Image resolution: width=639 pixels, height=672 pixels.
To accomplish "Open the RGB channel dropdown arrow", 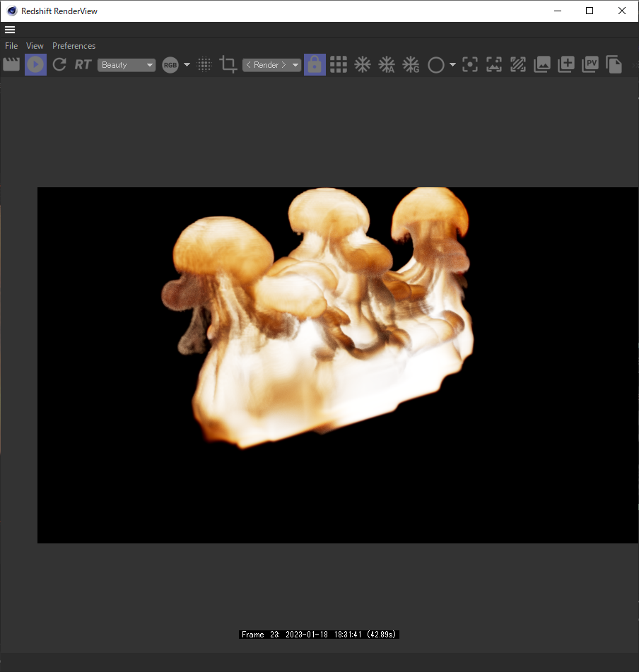I will pyautogui.click(x=186, y=64).
